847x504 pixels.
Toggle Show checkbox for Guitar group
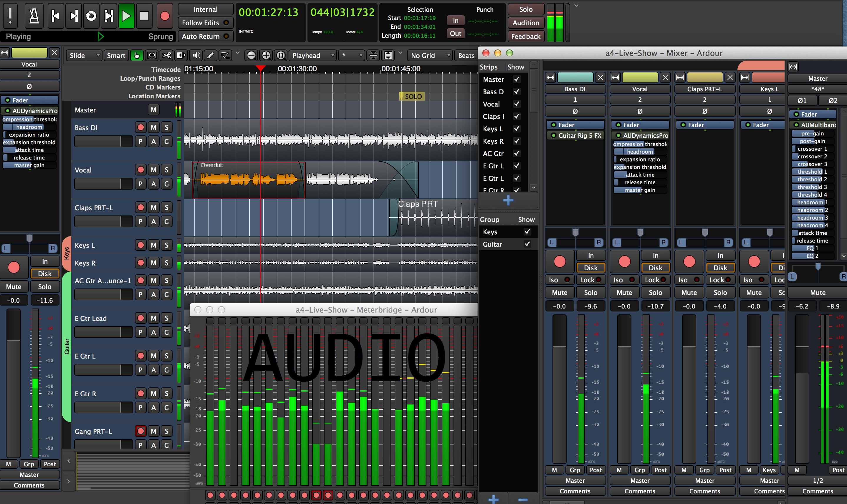[x=527, y=244]
